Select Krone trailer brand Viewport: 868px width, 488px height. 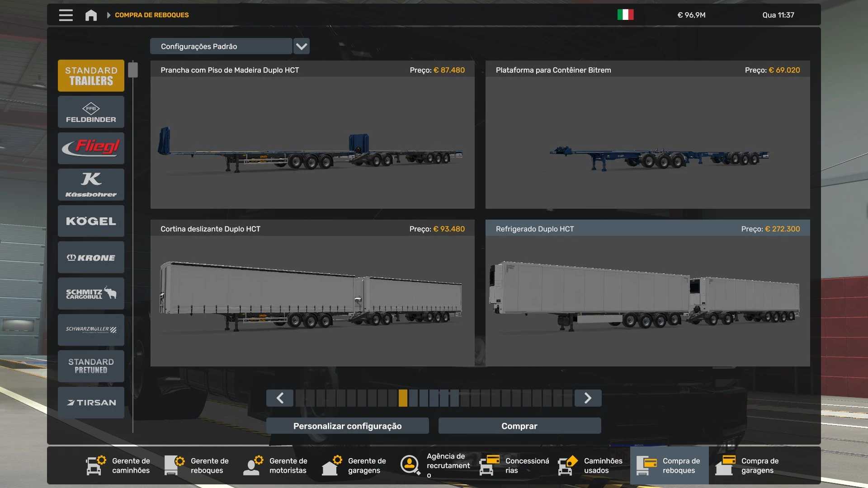pos(91,258)
